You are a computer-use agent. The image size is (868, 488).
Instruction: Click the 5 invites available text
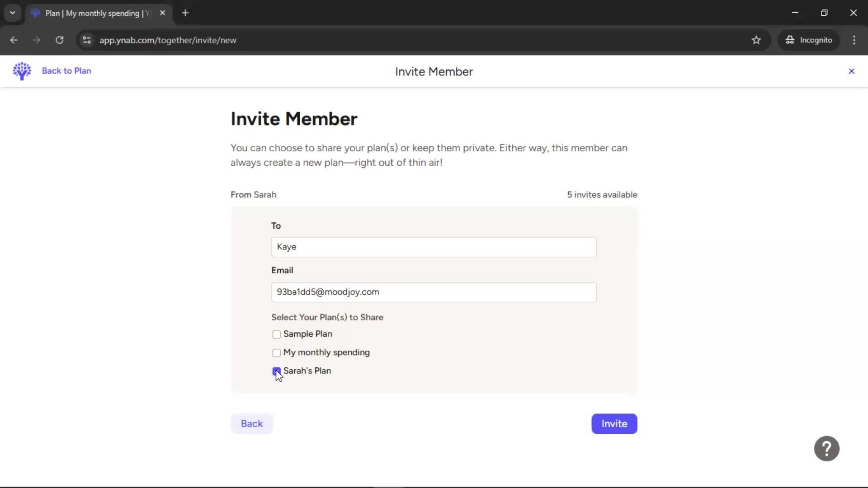pos(602,195)
